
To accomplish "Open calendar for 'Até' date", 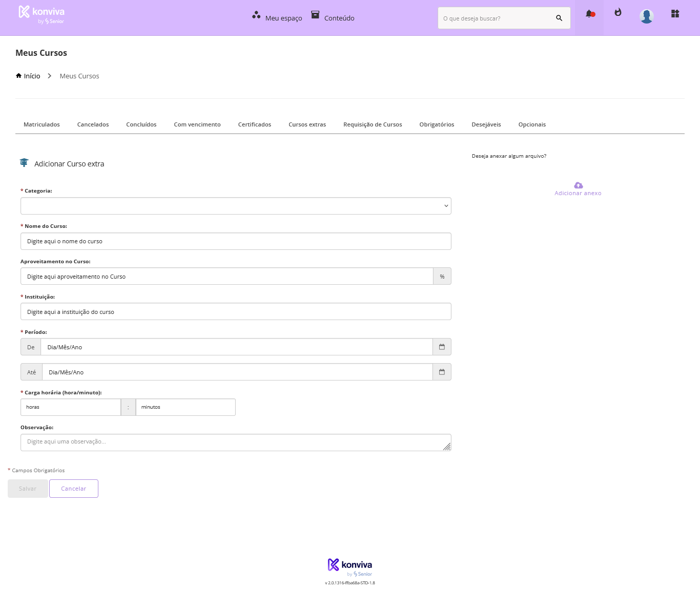I will pyautogui.click(x=442, y=372).
